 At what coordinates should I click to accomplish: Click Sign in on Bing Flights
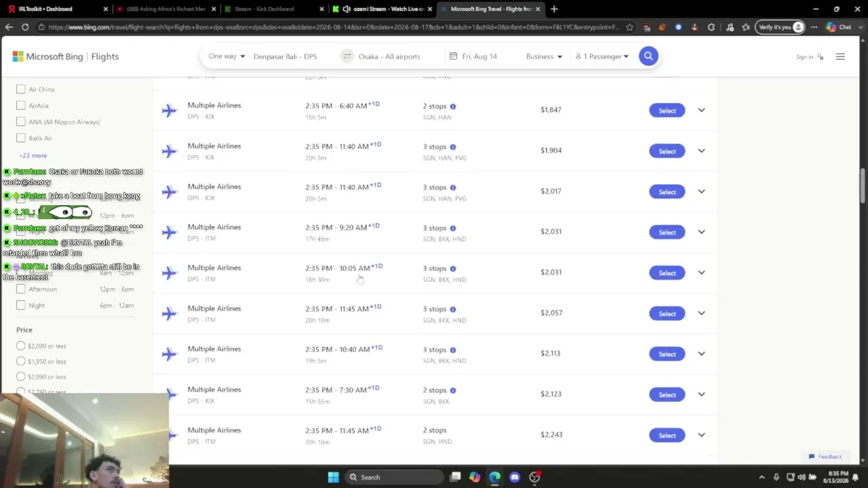(x=810, y=57)
